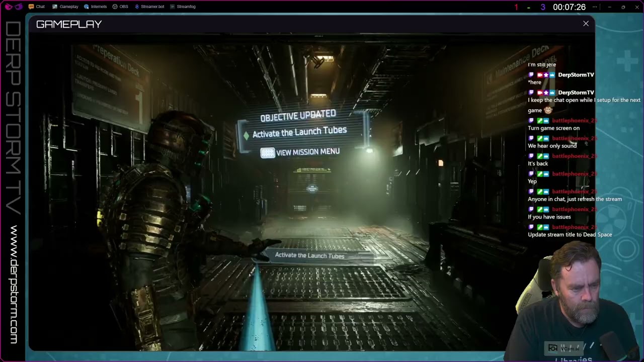Click the pink eyes app logo

pyautogui.click(x=14, y=7)
